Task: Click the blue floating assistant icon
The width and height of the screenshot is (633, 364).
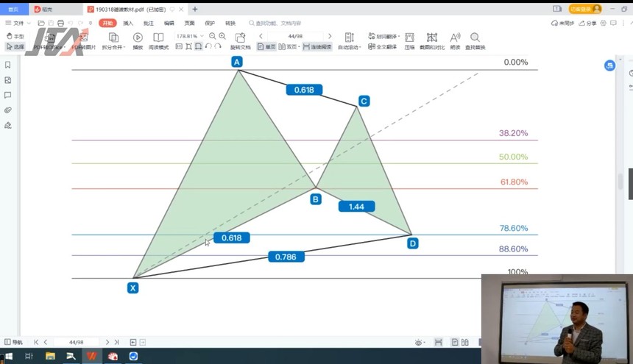Action: pyautogui.click(x=609, y=65)
